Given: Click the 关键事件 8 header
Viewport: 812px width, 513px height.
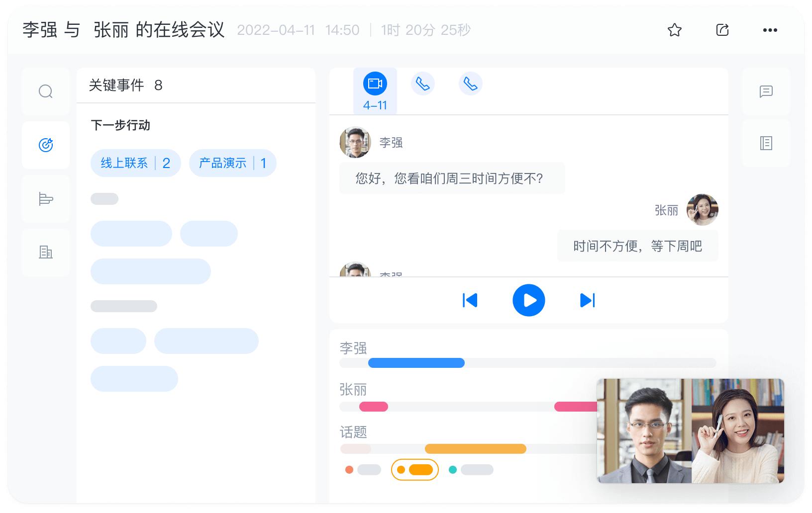Looking at the screenshot, I should (x=126, y=85).
